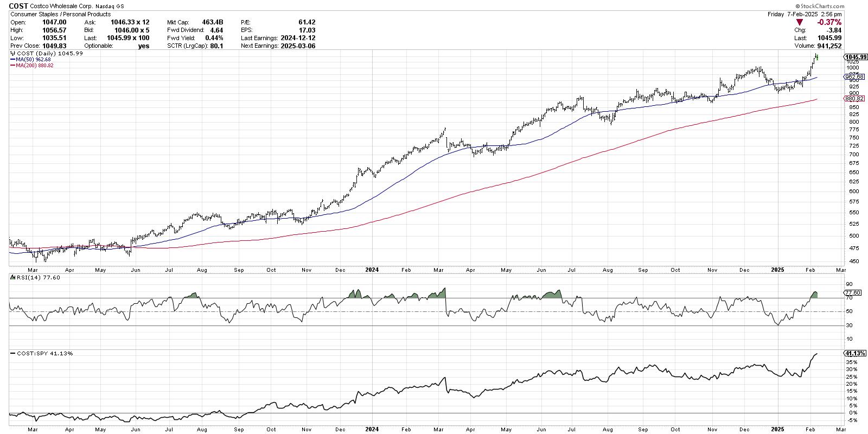The width and height of the screenshot is (868, 434).
Task: Click the Fwd Dividend value 4.64
Action: (x=217, y=30)
